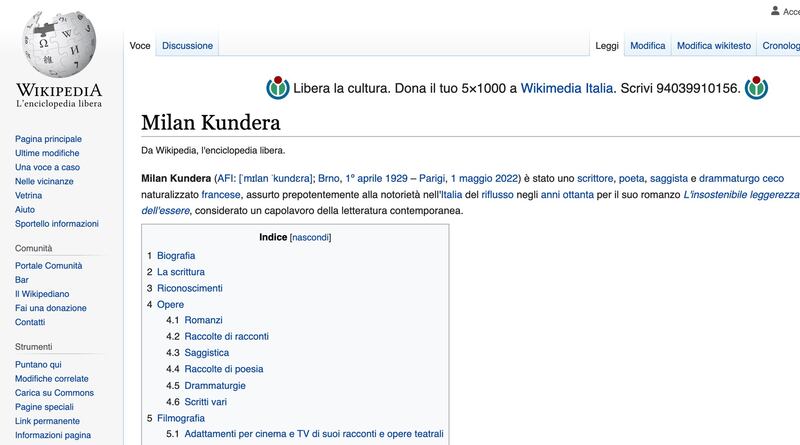Select the Voce tab
The width and height of the screenshot is (800, 445).
pos(140,45)
